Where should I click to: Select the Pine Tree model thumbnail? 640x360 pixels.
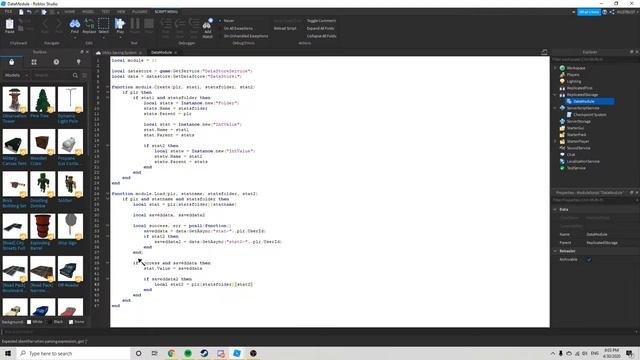[42, 99]
